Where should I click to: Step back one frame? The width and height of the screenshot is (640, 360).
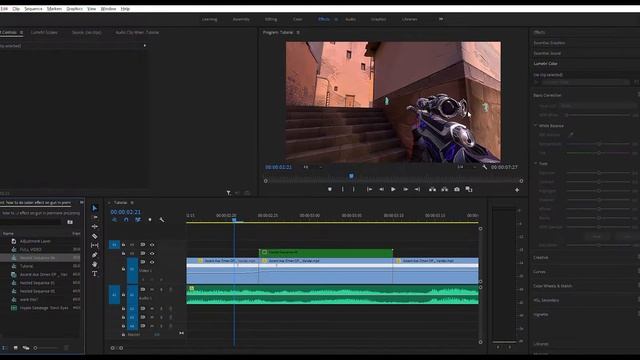pyautogui.click(x=381, y=189)
